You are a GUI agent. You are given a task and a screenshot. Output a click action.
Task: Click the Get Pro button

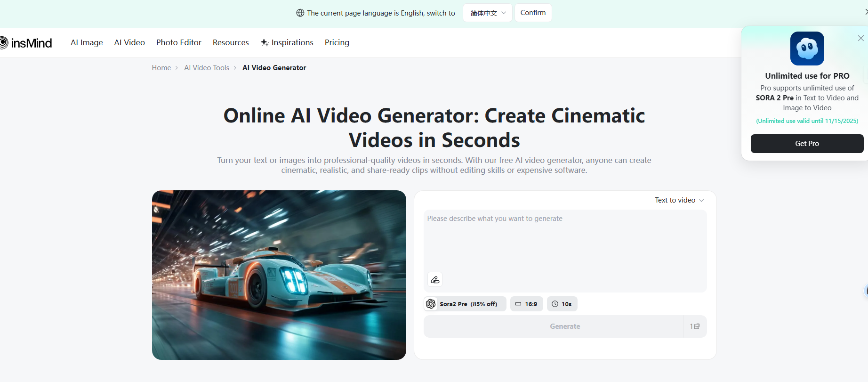(x=807, y=144)
